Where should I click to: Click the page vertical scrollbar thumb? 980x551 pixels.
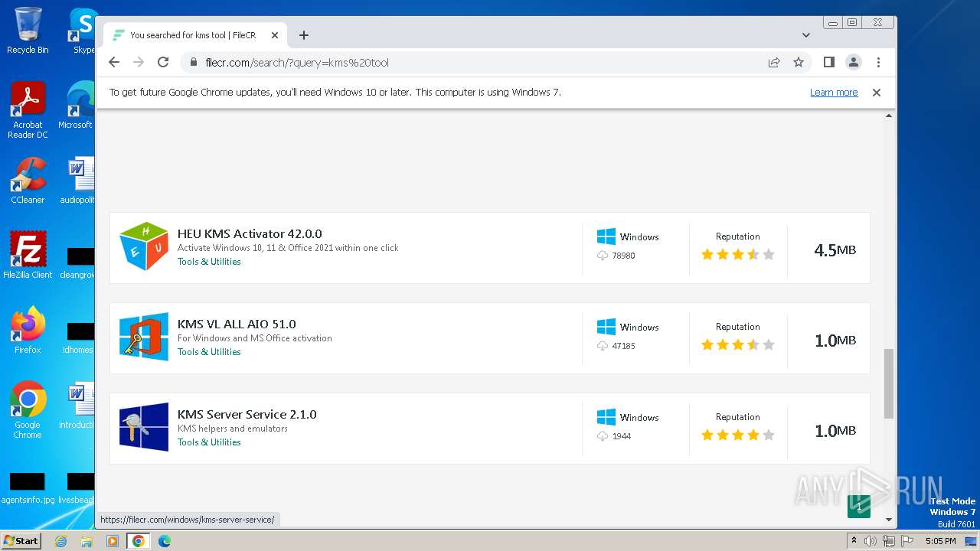click(888, 383)
